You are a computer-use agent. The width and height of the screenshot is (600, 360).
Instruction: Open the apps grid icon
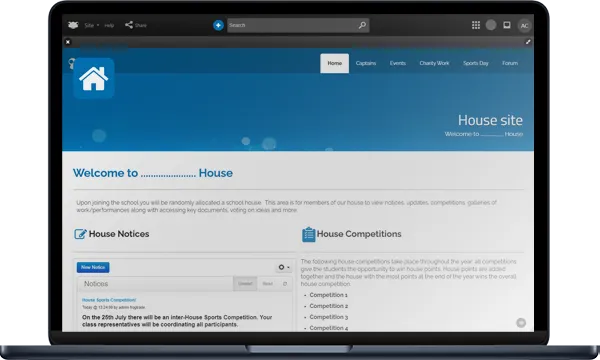point(476,25)
